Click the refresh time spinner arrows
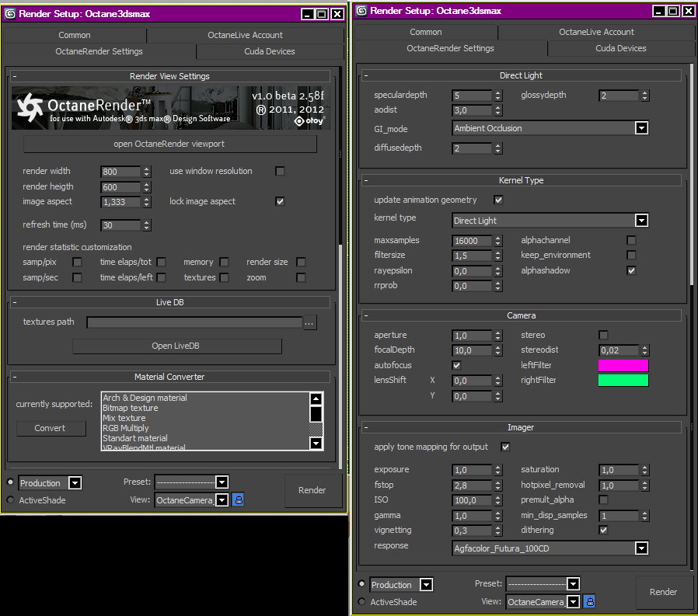698x616 pixels. point(146,225)
